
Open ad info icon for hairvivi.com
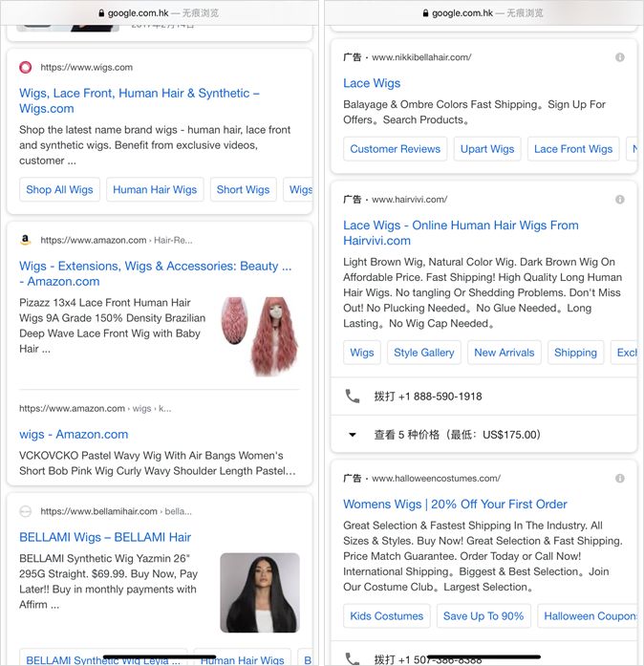[x=620, y=199]
